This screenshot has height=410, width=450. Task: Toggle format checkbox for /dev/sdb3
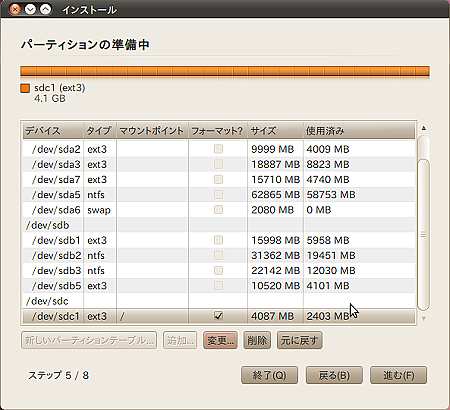click(218, 270)
